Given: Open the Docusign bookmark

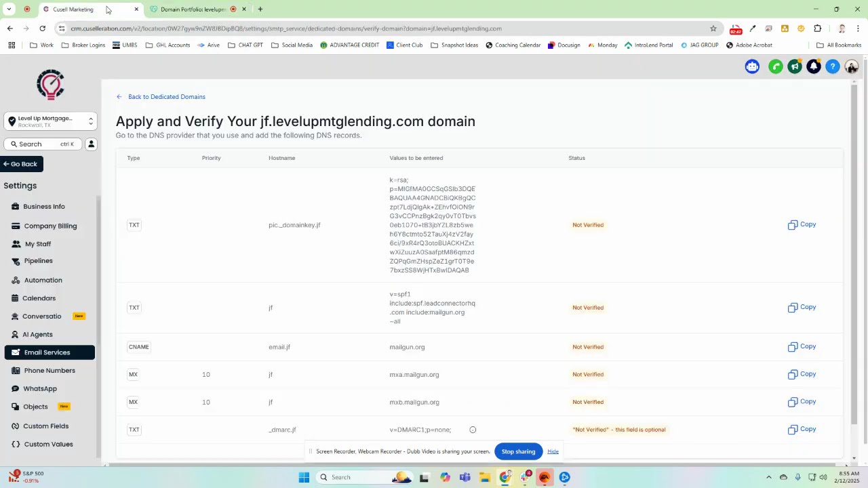Looking at the screenshot, I should click(564, 45).
